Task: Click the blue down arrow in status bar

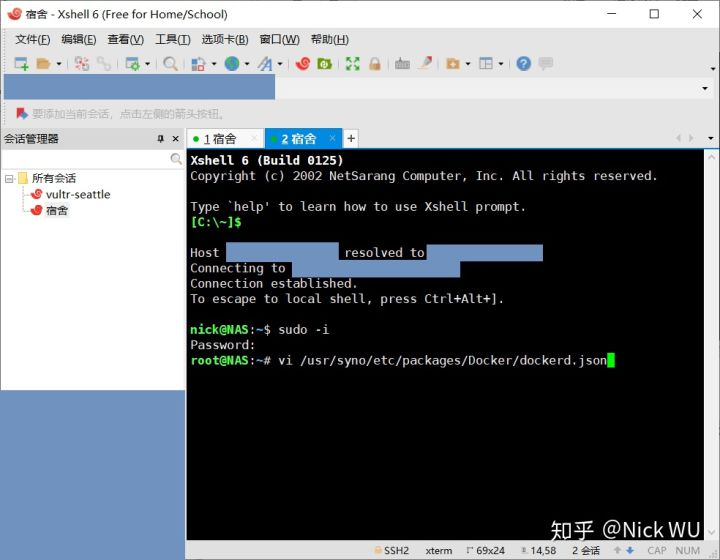Action: [630, 550]
